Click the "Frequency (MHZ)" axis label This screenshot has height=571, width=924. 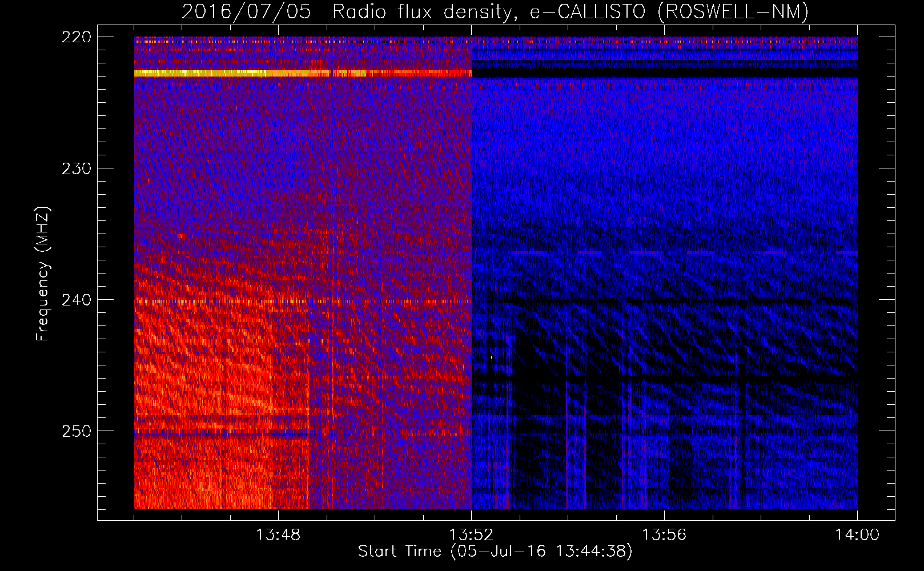pos(43,274)
